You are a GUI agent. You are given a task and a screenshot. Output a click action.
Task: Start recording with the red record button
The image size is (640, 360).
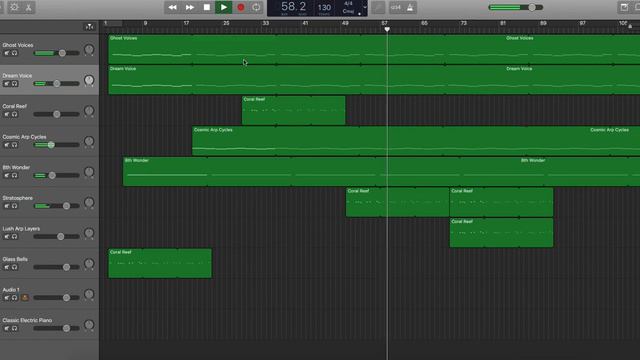[x=241, y=7]
